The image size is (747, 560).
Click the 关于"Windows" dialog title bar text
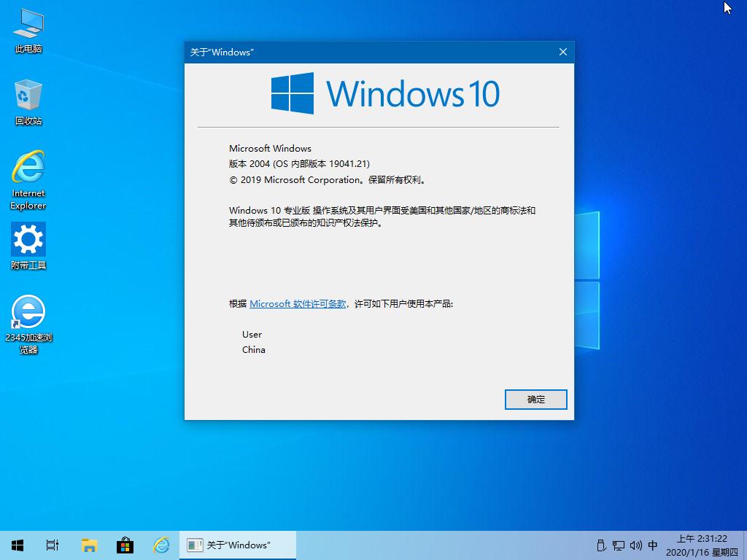[222, 52]
